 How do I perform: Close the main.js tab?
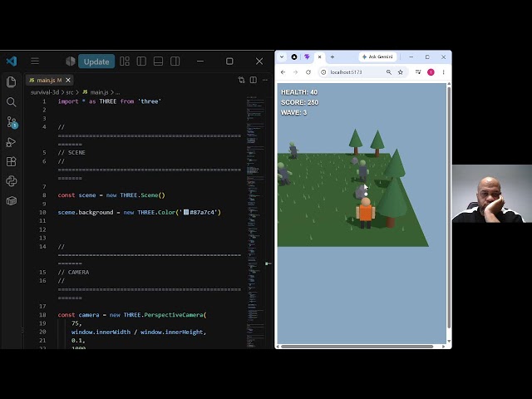68,80
